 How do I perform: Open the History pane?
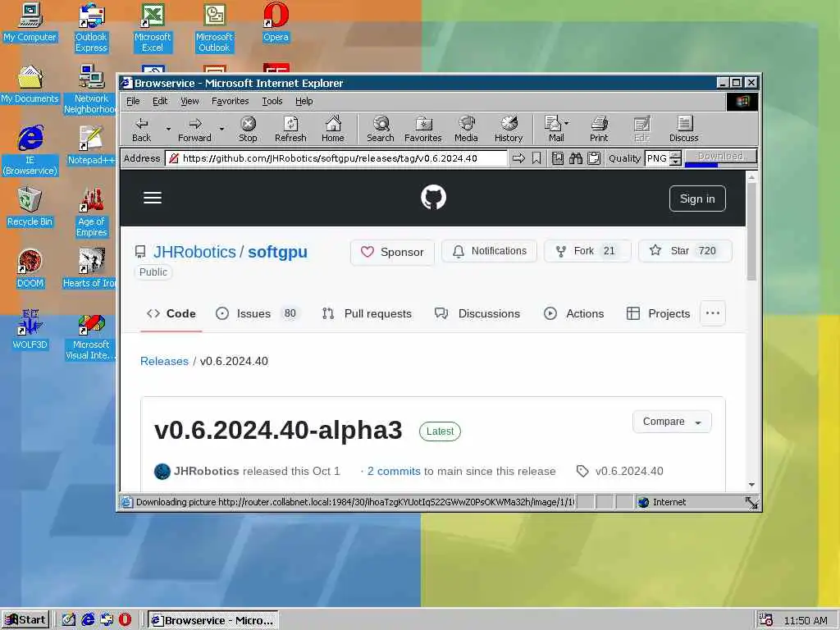click(x=509, y=129)
